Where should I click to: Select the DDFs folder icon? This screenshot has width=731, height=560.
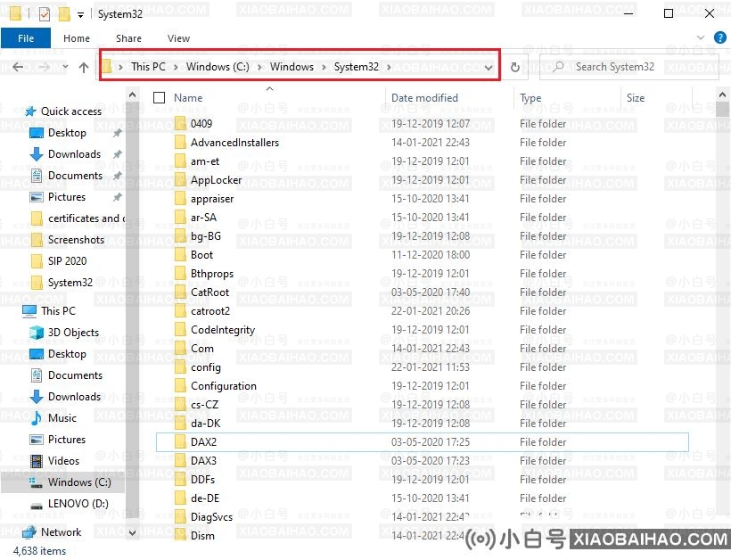(180, 480)
